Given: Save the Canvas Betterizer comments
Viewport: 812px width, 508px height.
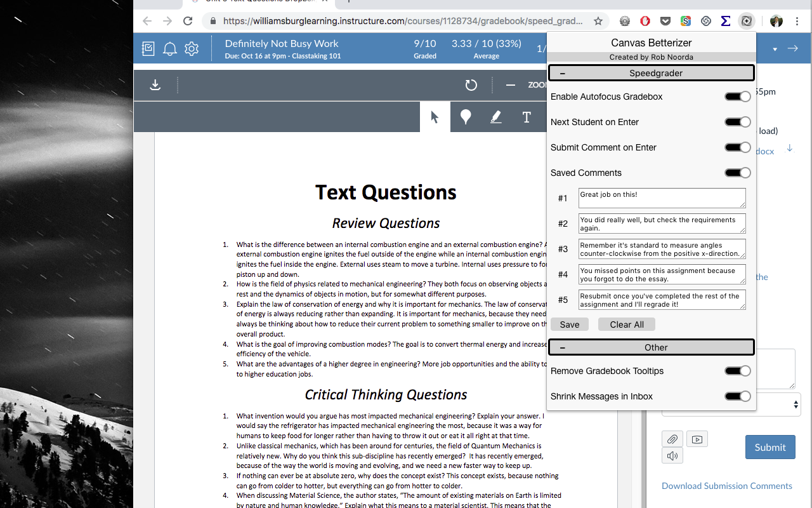Looking at the screenshot, I should tap(569, 324).
